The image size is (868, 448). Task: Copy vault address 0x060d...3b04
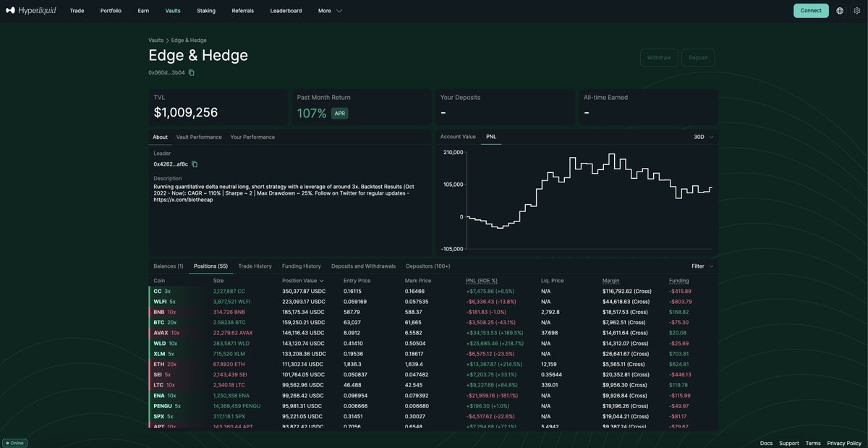[192, 72]
